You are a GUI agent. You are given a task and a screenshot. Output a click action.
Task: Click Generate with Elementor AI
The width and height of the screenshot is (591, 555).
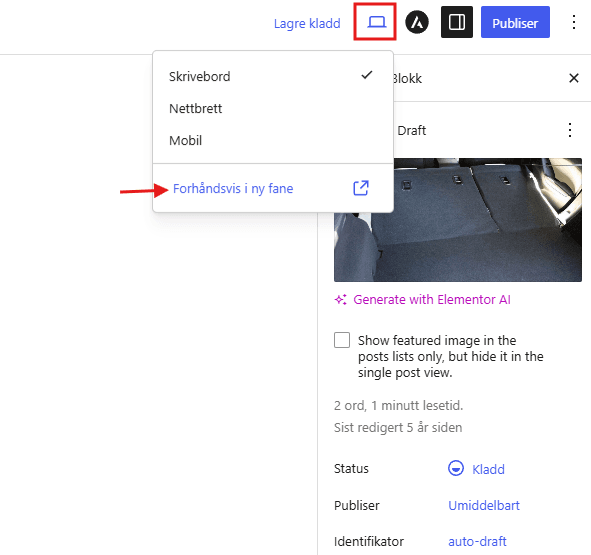point(432,300)
